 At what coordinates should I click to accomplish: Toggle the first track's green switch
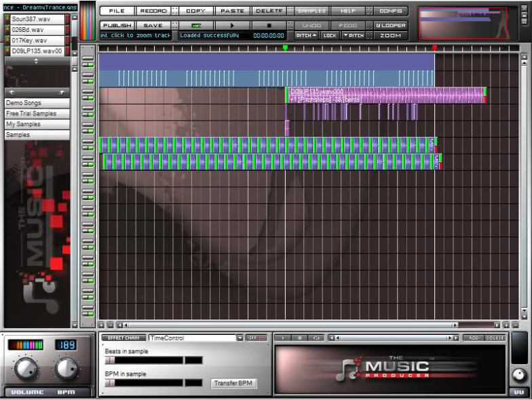88,60
